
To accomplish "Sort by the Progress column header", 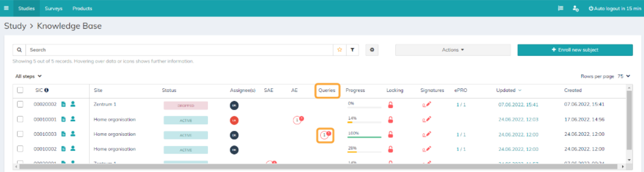I will coord(355,90).
